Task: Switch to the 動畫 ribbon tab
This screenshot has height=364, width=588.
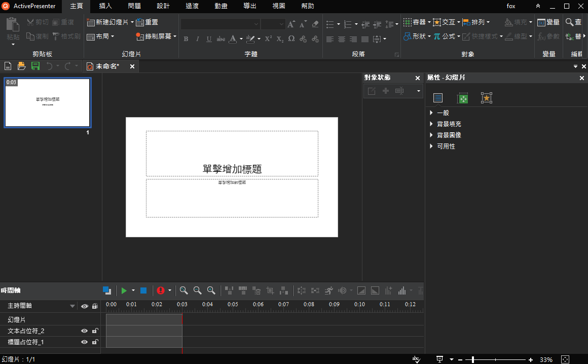Action: click(x=221, y=6)
